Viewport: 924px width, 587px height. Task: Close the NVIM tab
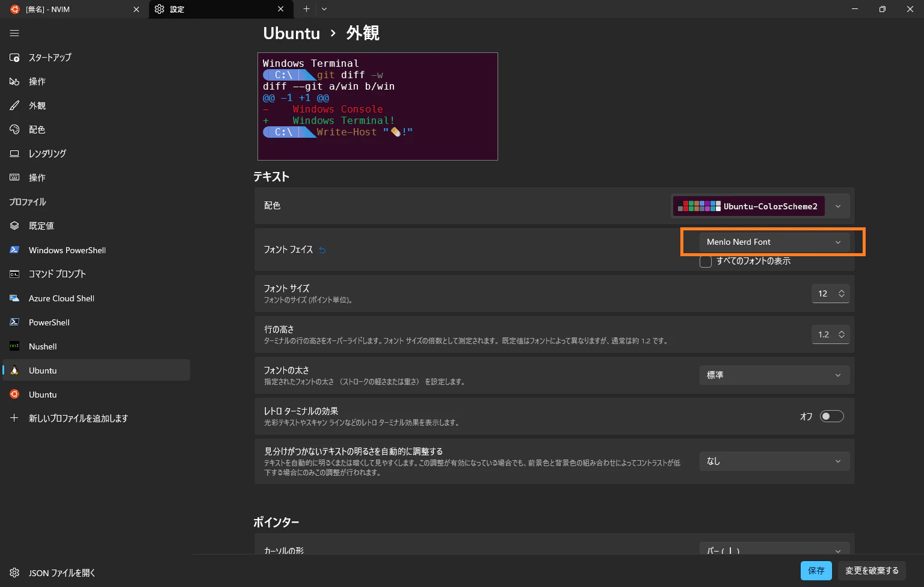point(137,9)
